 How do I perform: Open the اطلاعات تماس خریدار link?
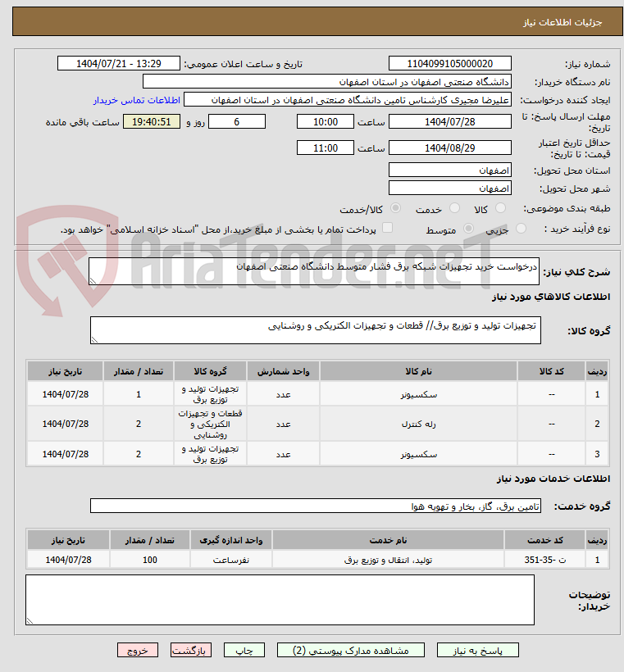click(x=137, y=100)
